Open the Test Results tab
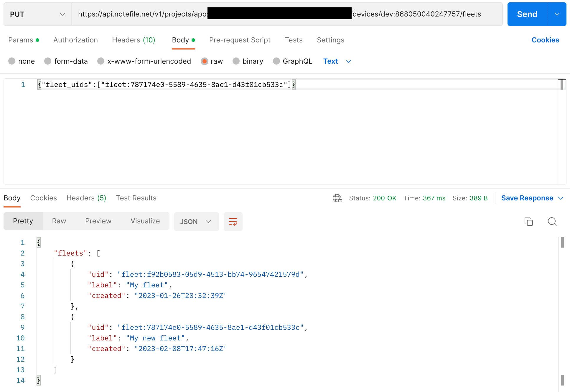 136,198
